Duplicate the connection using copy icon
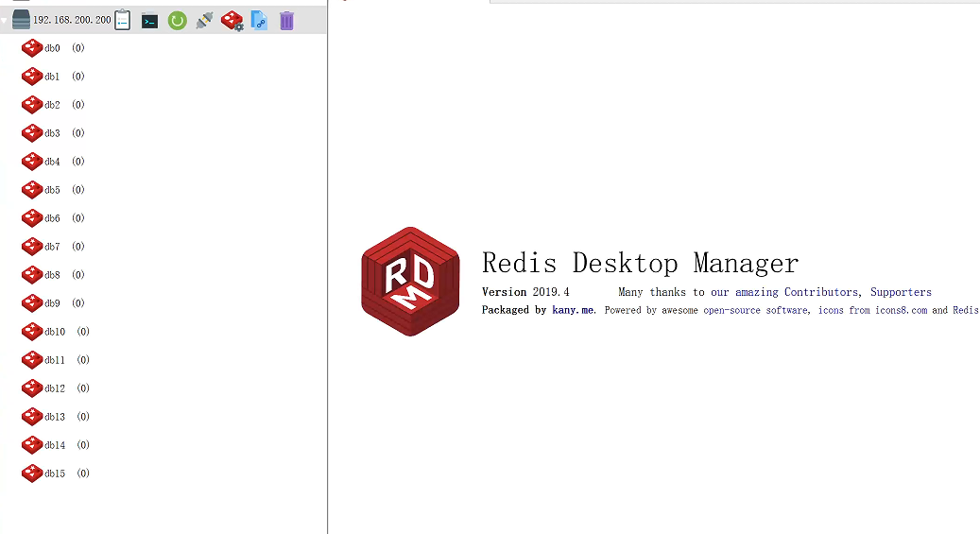This screenshot has width=980, height=534. pyautogui.click(x=259, y=21)
